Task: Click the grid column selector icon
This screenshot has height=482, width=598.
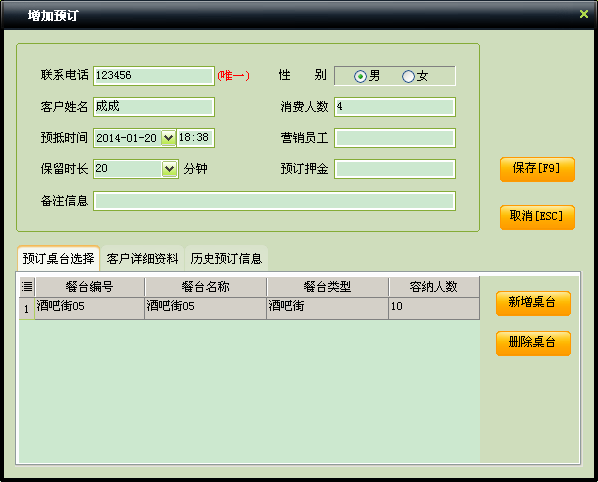Action: [27, 286]
